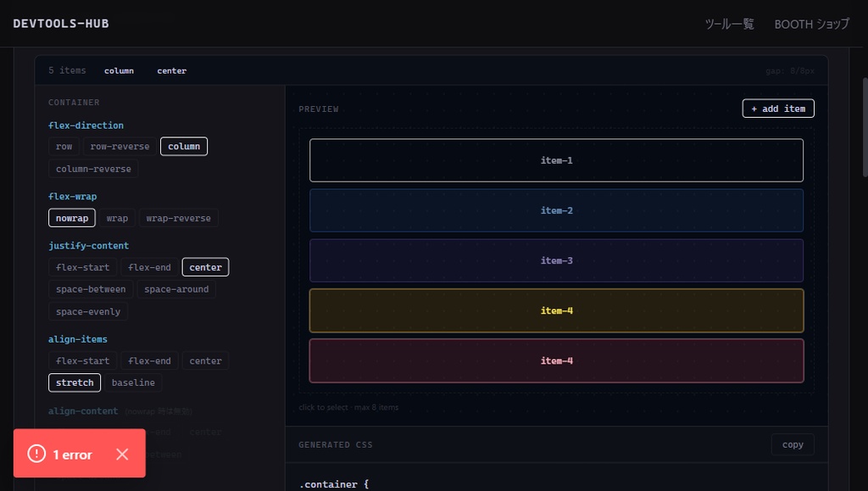The image size is (868, 491).
Task: Choose column-reverse direction
Action: pyautogui.click(x=93, y=169)
